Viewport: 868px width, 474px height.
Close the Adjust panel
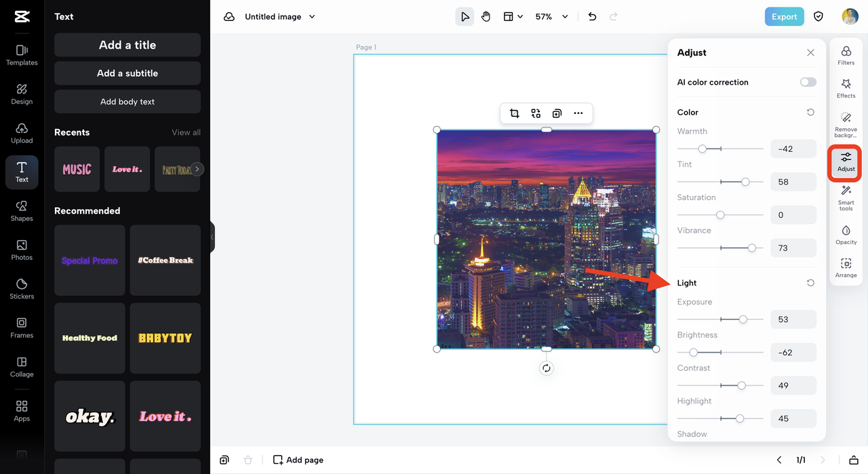(810, 53)
